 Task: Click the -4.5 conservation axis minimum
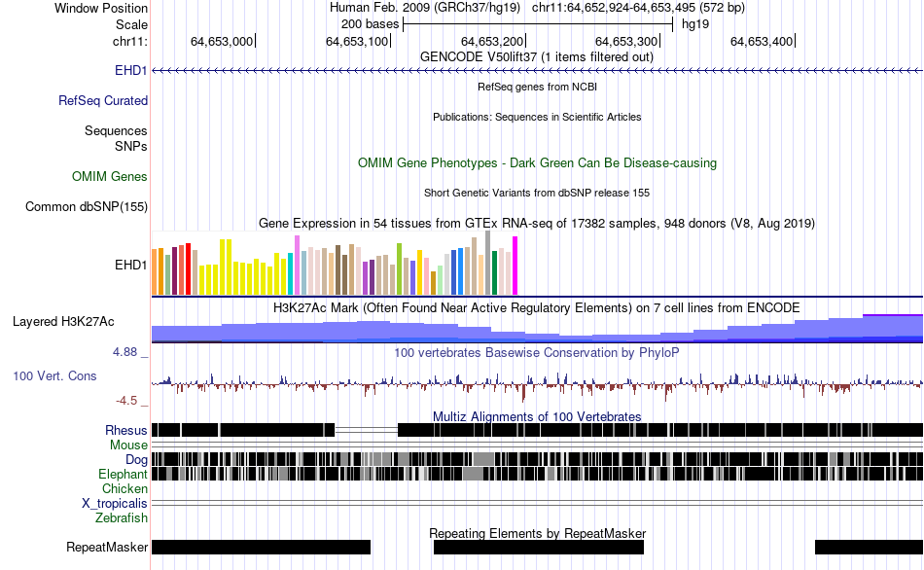[126, 401]
